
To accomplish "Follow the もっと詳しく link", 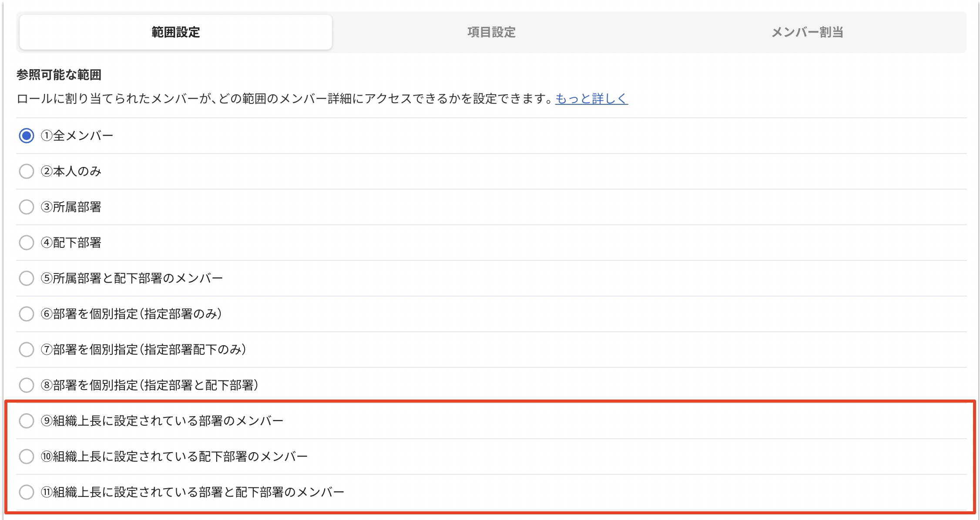I will [591, 99].
